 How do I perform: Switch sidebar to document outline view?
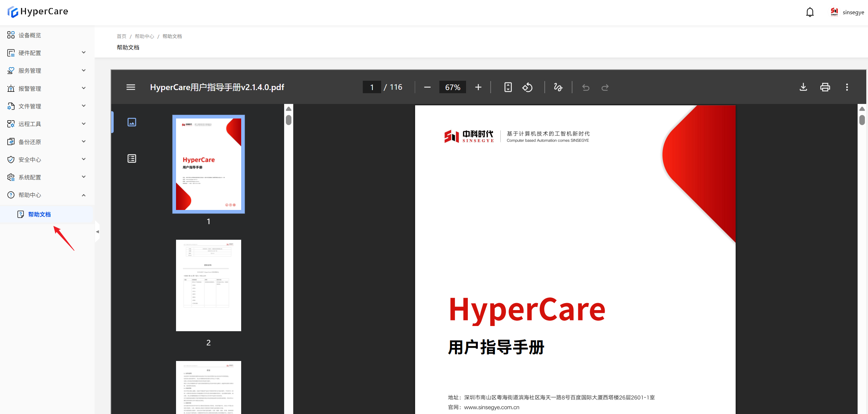[132, 159]
